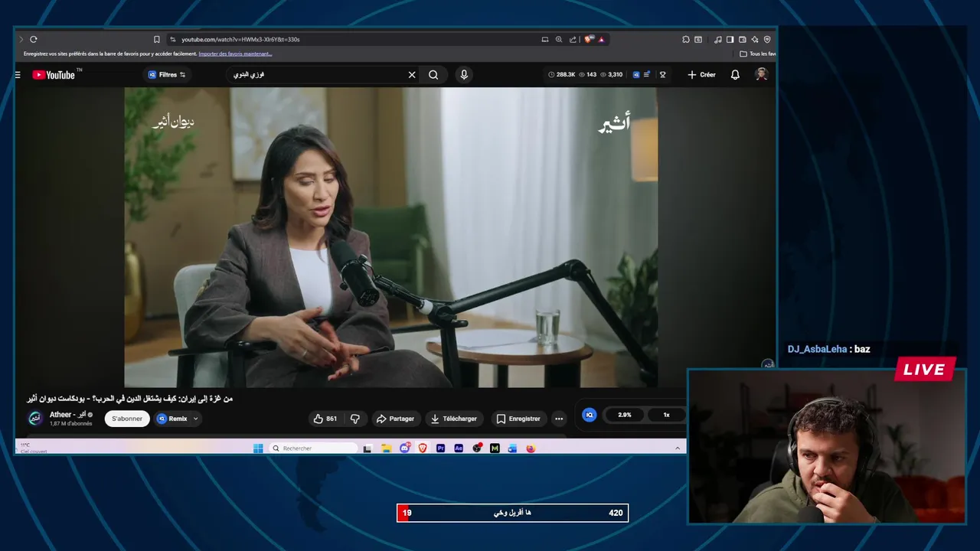Clear the search query with X
Viewport: 980px width, 551px height.
point(412,74)
